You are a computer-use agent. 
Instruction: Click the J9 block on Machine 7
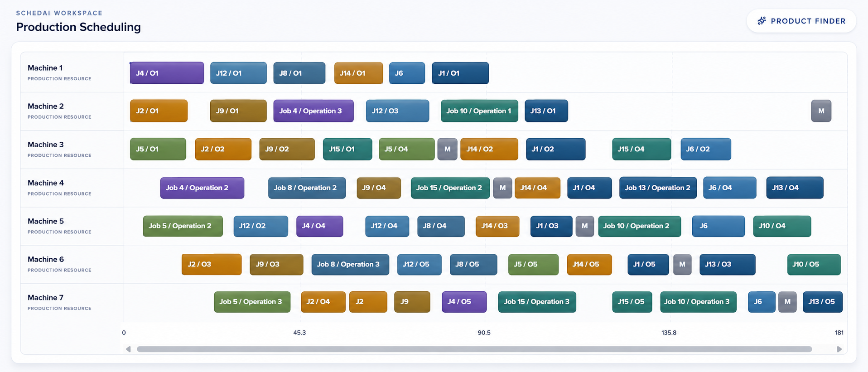tap(412, 302)
